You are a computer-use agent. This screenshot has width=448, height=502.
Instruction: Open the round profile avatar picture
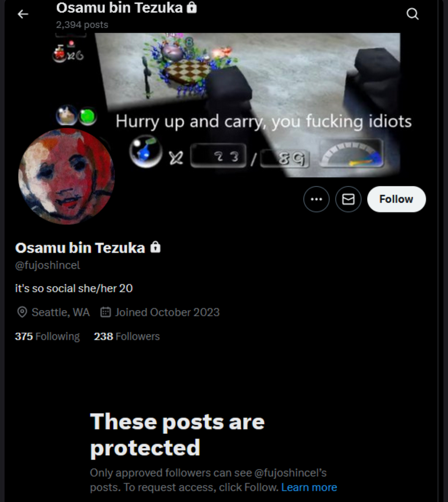click(66, 176)
